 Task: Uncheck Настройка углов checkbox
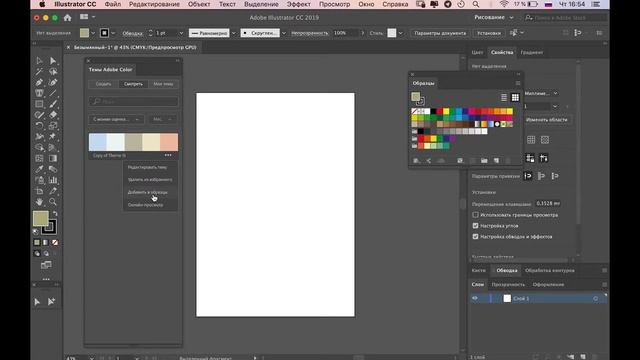[x=475, y=226]
